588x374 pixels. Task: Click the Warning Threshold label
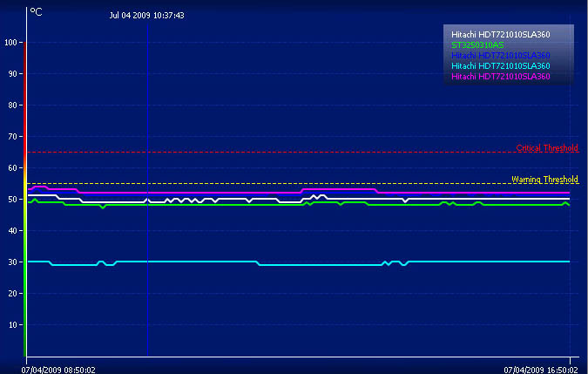click(x=544, y=180)
